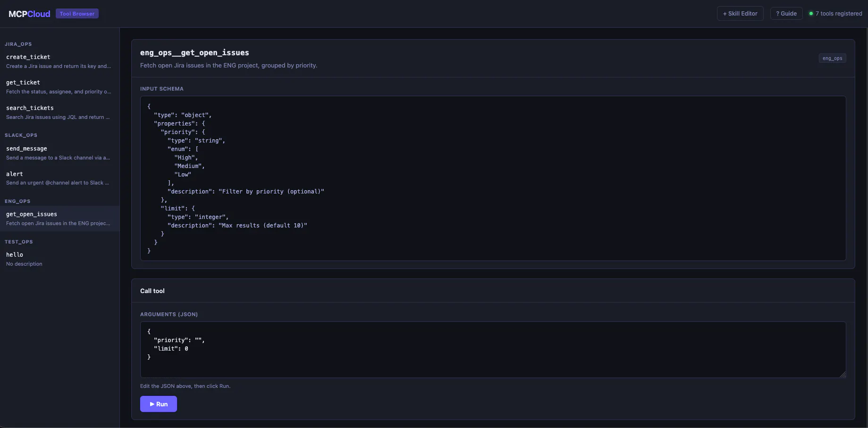Click the JIRA_OPS section header
Screen dimensions: 868x428
pyautogui.click(x=18, y=44)
